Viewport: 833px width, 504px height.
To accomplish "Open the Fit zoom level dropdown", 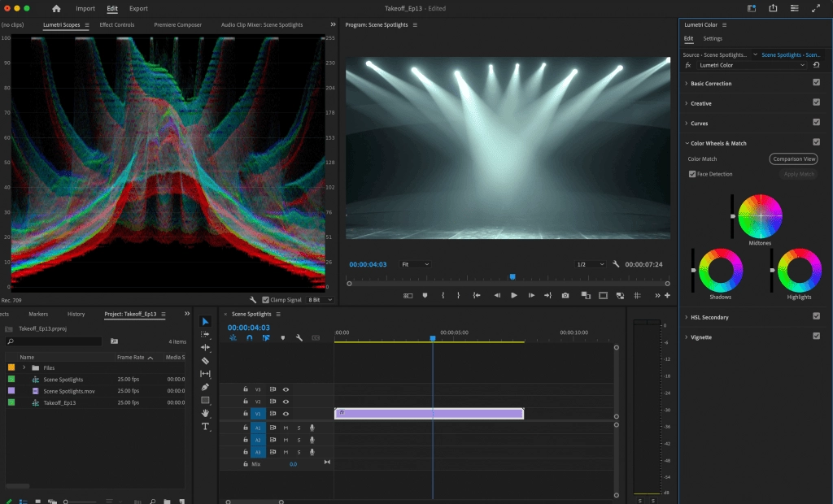I will (x=415, y=264).
